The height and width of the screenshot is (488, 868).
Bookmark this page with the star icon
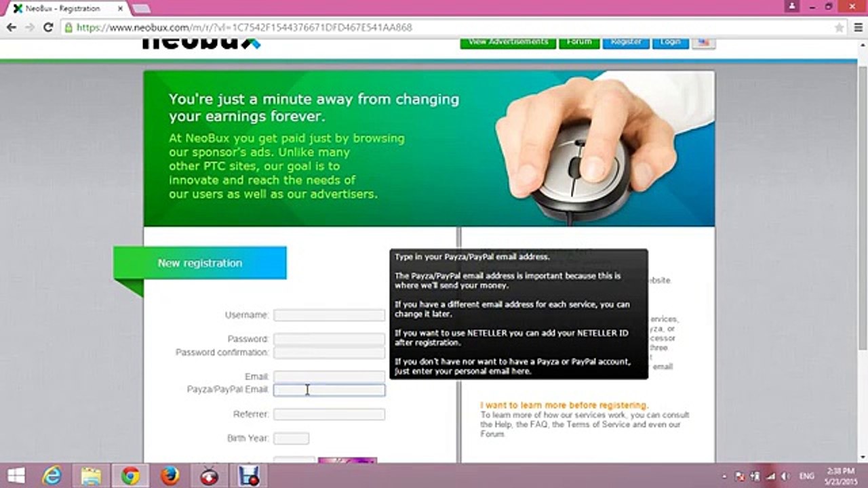coord(840,28)
